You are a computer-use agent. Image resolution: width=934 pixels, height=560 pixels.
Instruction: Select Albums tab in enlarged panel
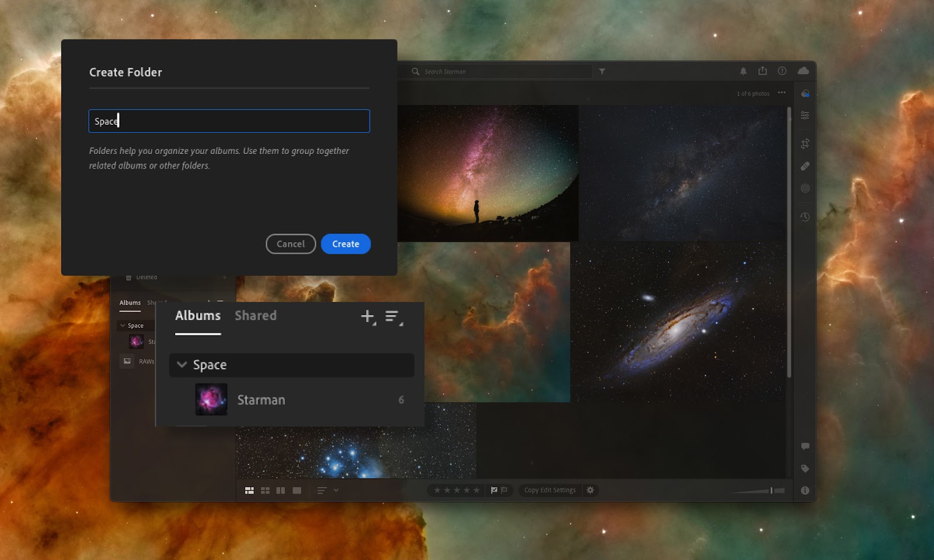(198, 316)
